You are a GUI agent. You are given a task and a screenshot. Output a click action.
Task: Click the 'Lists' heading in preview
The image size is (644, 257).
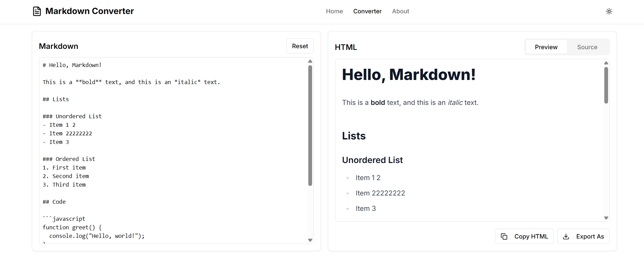[x=354, y=136]
